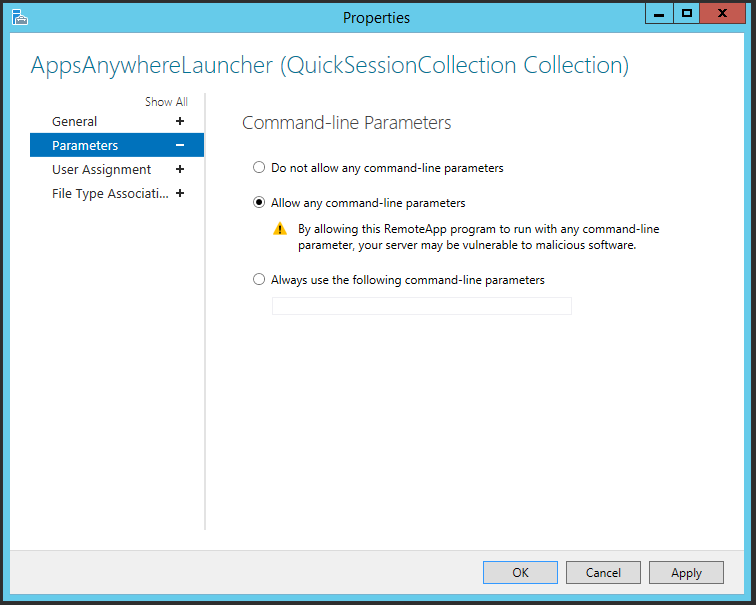Maximize the Properties window
The width and height of the screenshot is (756, 605).
point(687,13)
